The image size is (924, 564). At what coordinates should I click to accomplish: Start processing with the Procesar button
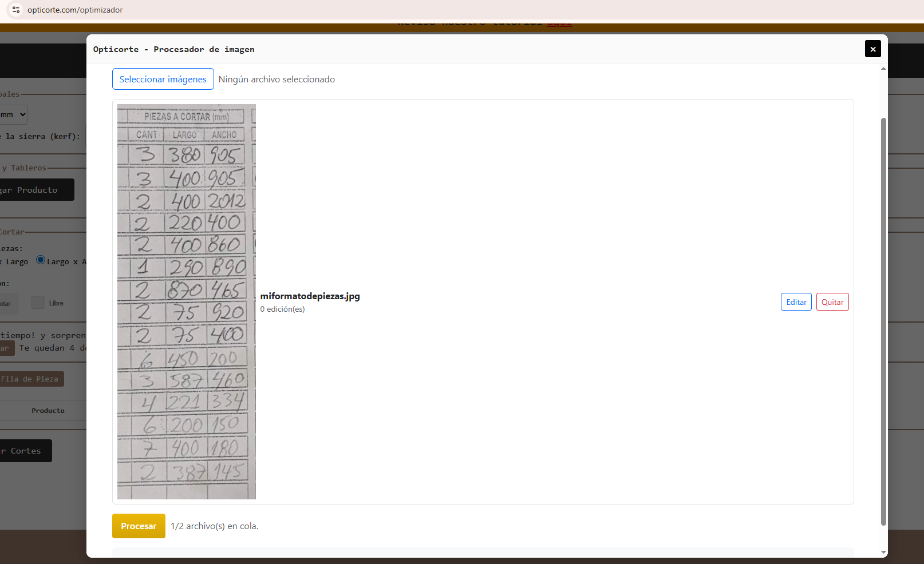pos(139,526)
